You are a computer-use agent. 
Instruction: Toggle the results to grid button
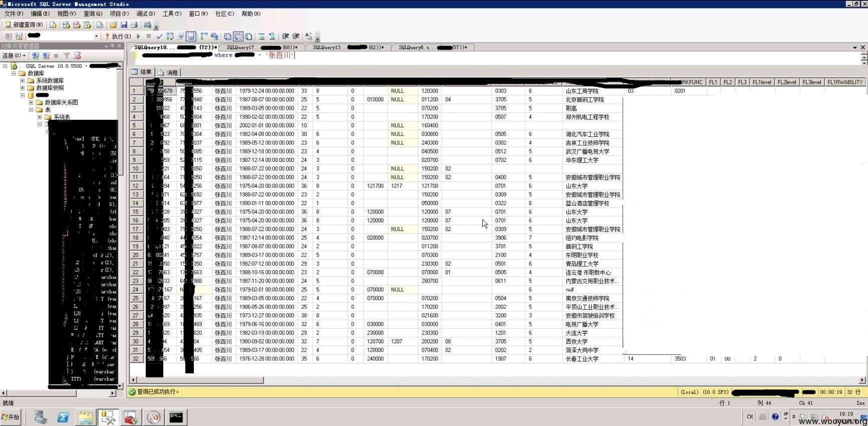(x=238, y=36)
